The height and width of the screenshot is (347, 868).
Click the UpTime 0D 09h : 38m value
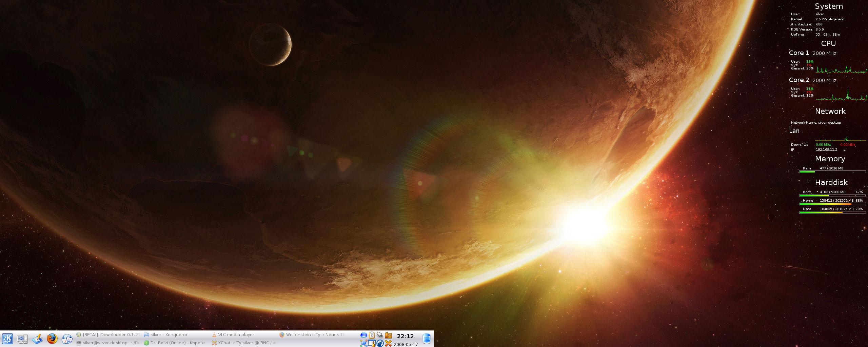coord(828,35)
